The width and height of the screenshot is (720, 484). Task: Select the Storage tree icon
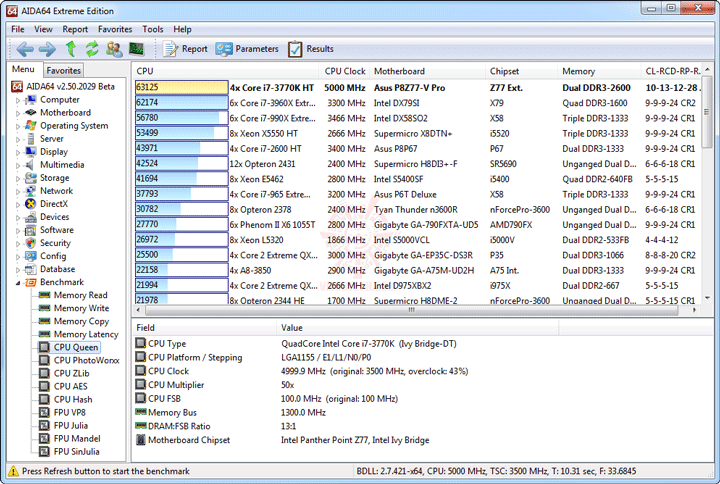(31, 178)
